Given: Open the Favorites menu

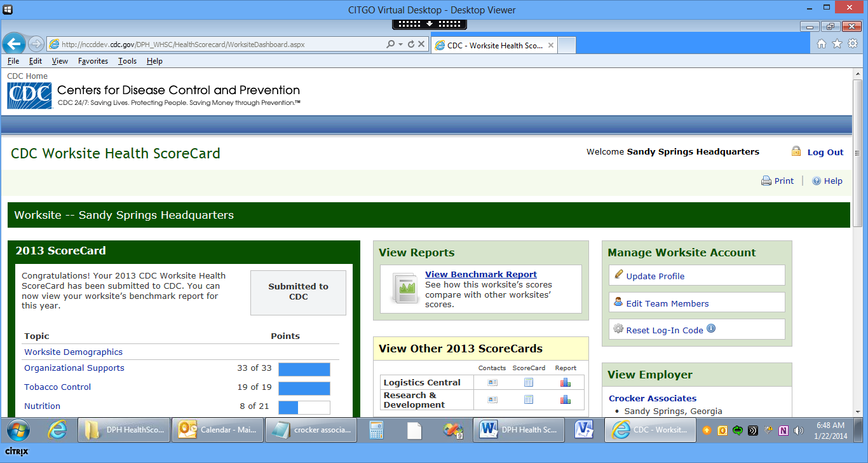Looking at the screenshot, I should [93, 61].
